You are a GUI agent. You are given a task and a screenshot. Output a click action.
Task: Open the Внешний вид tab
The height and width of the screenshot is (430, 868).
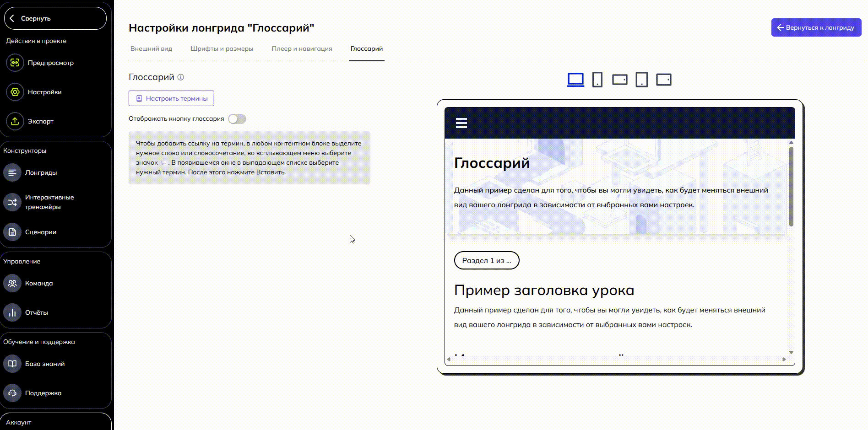point(151,48)
